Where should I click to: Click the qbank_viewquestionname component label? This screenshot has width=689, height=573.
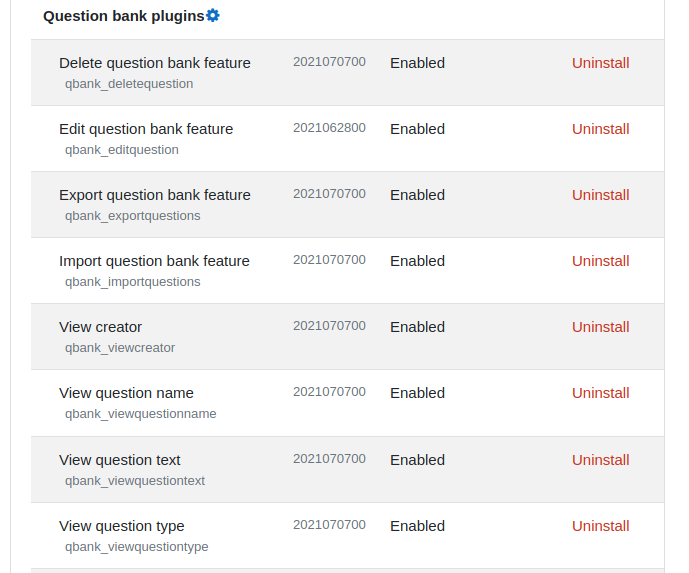(141, 413)
